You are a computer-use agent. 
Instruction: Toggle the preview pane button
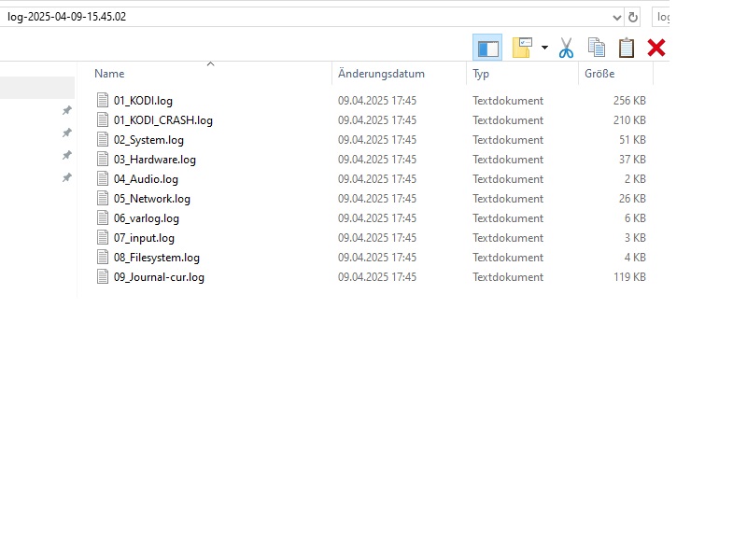487,48
